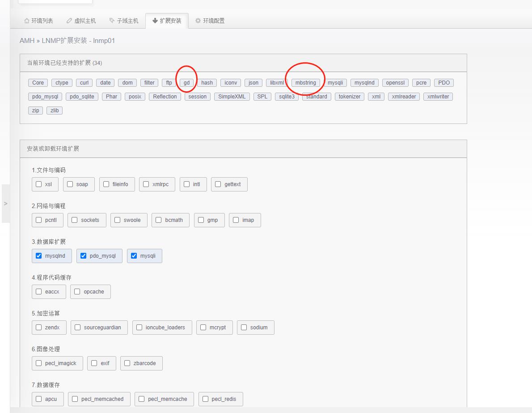This screenshot has height=413, width=532.
Task: Enable the bcmath checkbox
Action: tap(159, 220)
